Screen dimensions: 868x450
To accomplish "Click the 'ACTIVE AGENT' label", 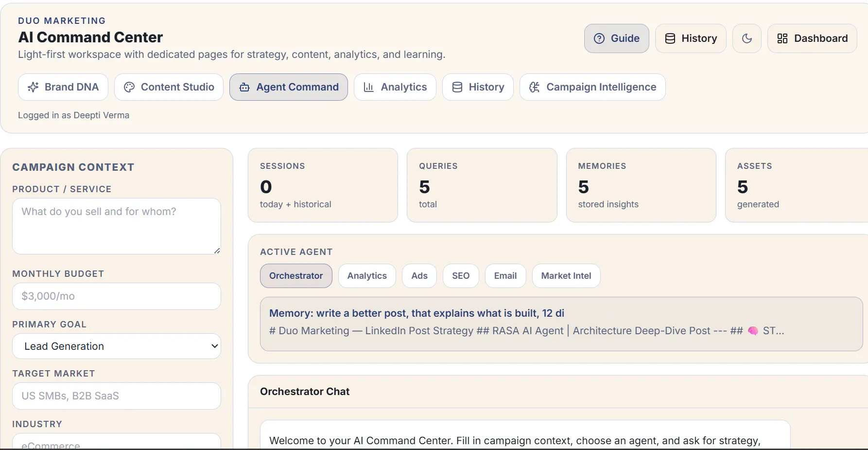I will tap(296, 252).
